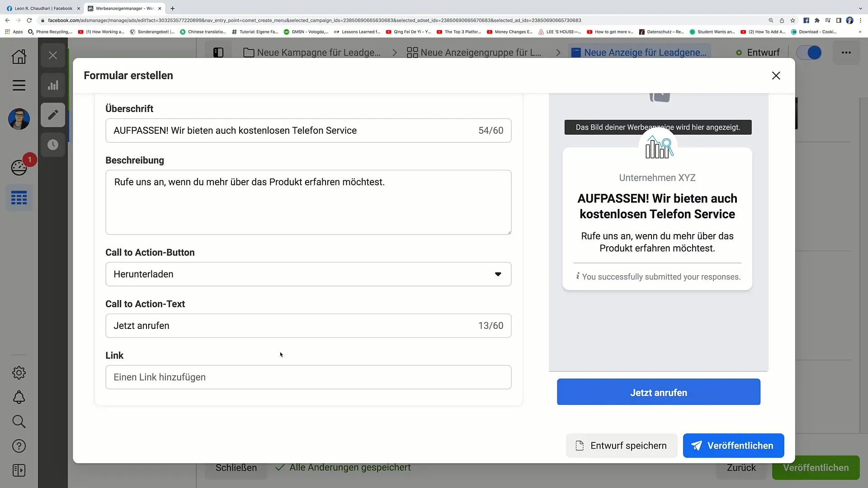Close the Formular erstellen dialog
This screenshot has height=488, width=868.
(776, 75)
